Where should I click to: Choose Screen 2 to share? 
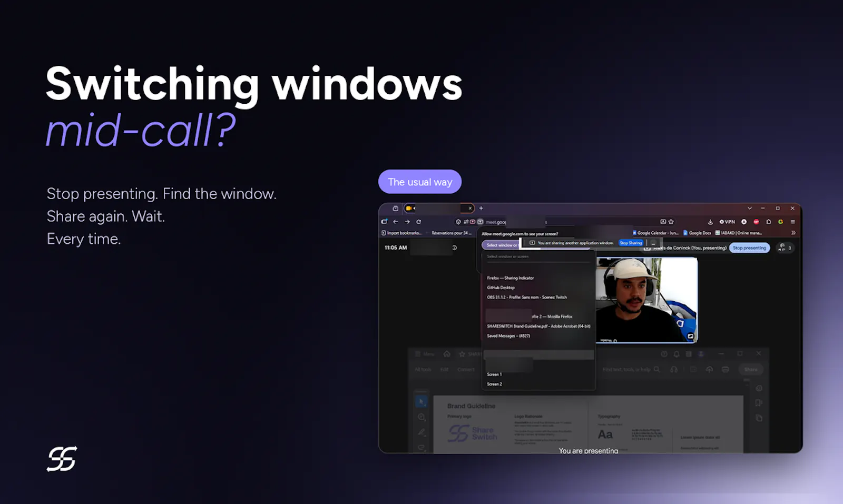click(x=494, y=384)
